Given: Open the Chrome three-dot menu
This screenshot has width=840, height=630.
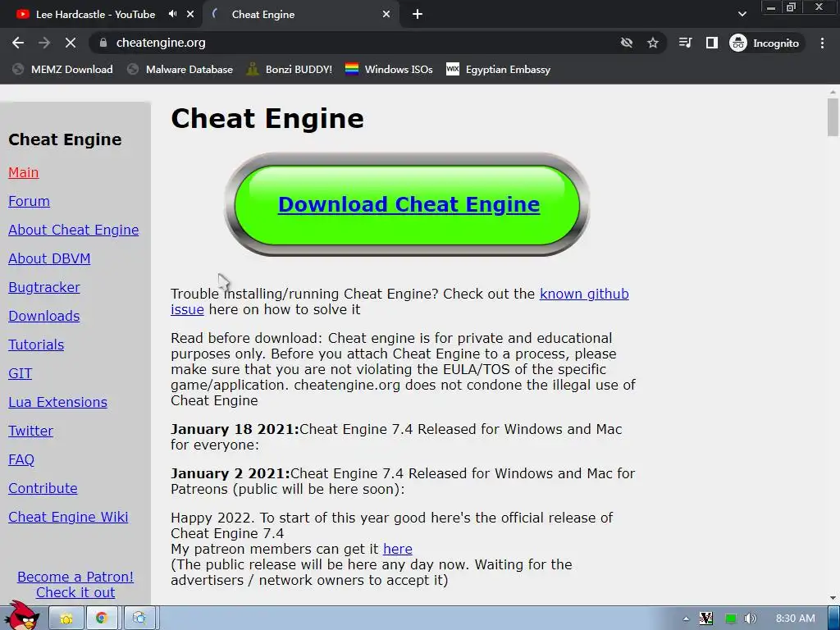Looking at the screenshot, I should point(822,43).
